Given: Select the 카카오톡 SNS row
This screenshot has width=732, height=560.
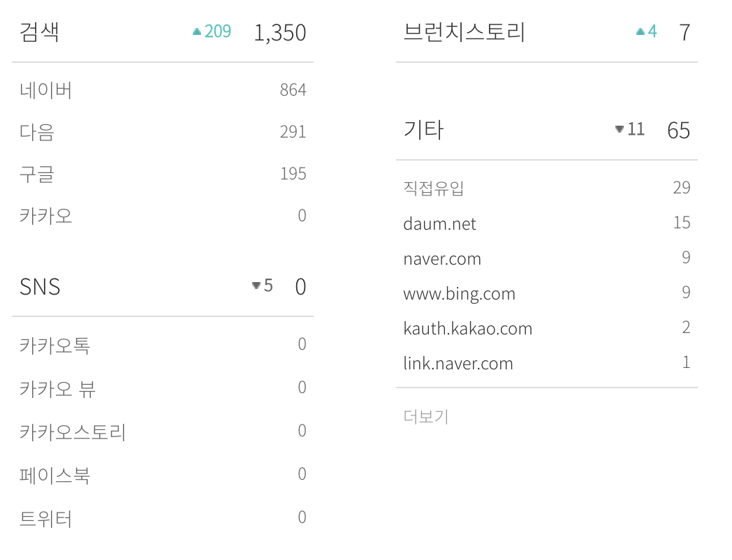Looking at the screenshot, I should click(x=163, y=345).
